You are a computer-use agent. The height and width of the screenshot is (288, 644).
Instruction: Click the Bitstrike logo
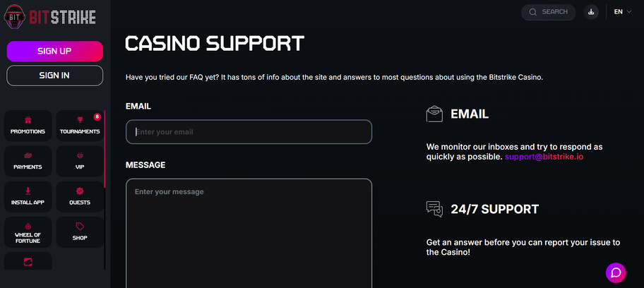[49, 16]
